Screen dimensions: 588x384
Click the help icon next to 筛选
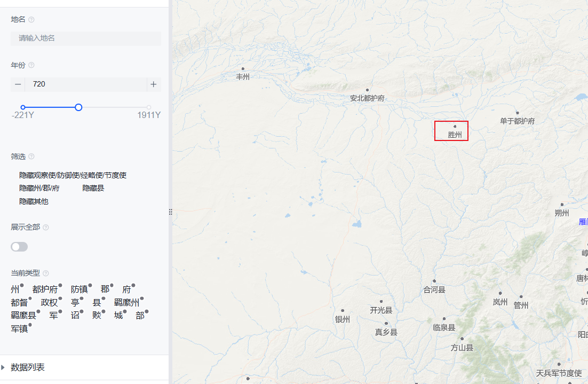click(x=31, y=156)
